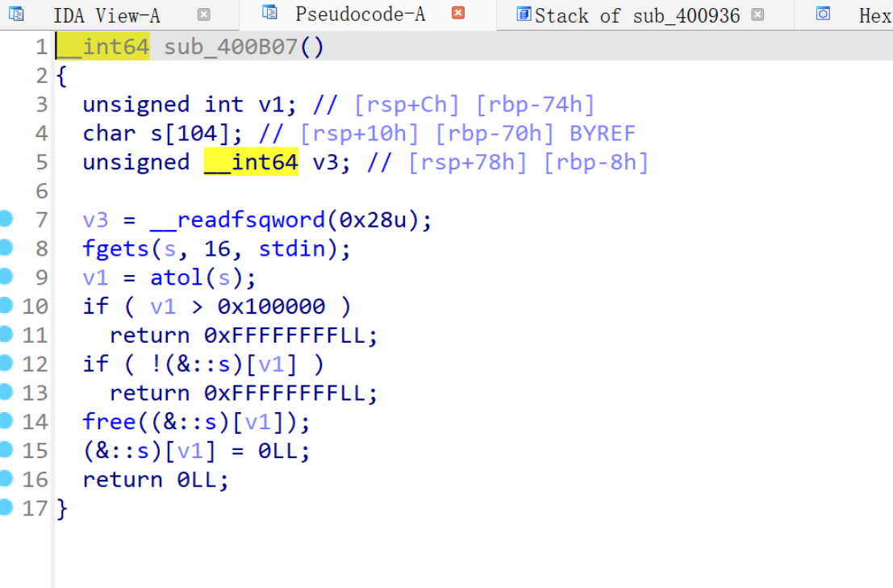The width and height of the screenshot is (893, 588).
Task: Click the highlighted __int64 on line 5
Action: (x=251, y=163)
